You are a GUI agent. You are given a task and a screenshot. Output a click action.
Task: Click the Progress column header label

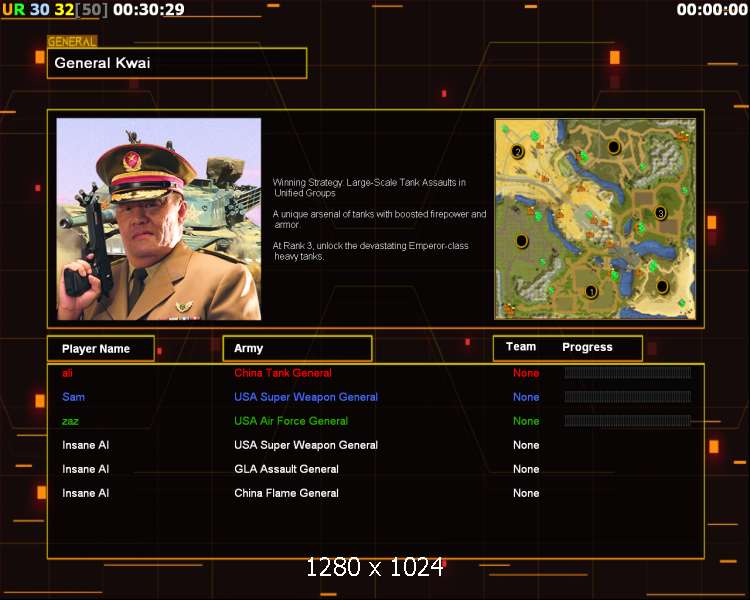587,347
